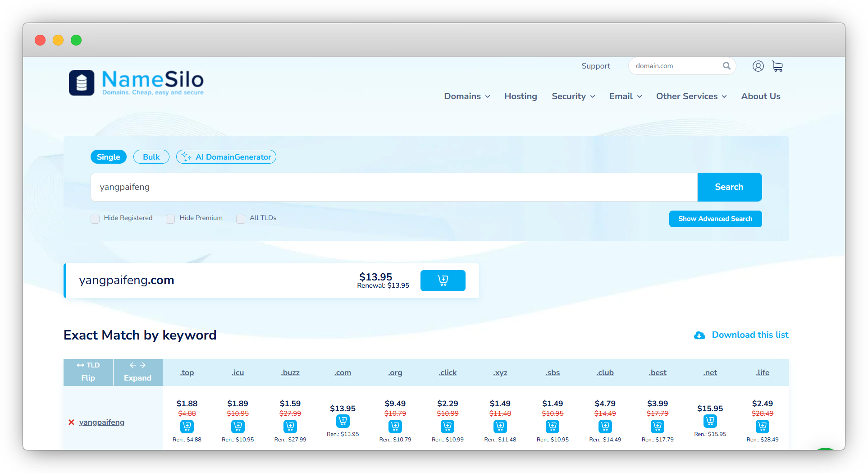Open the shopping cart icon in header
The height and width of the screenshot is (473, 868).
(777, 66)
